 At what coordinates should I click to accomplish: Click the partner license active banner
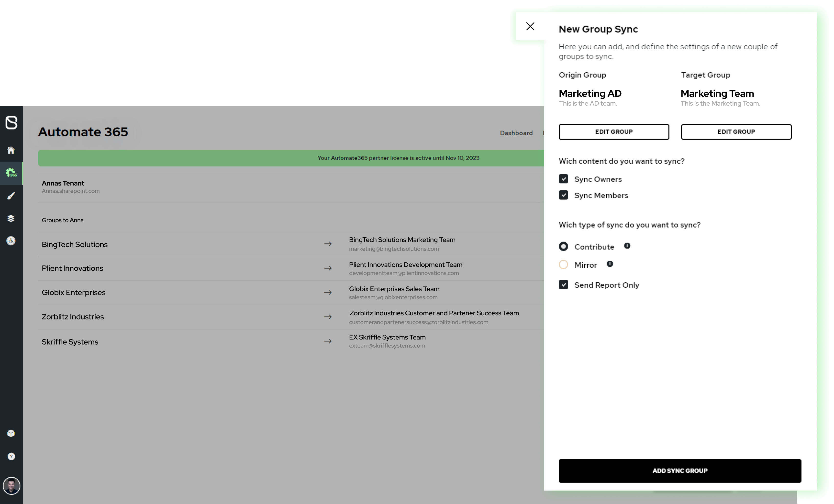(x=291, y=158)
